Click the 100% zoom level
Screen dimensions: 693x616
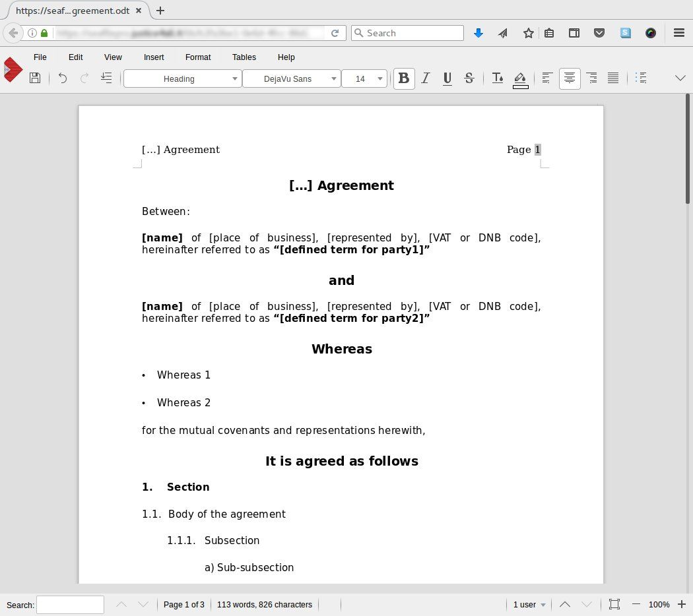659,605
